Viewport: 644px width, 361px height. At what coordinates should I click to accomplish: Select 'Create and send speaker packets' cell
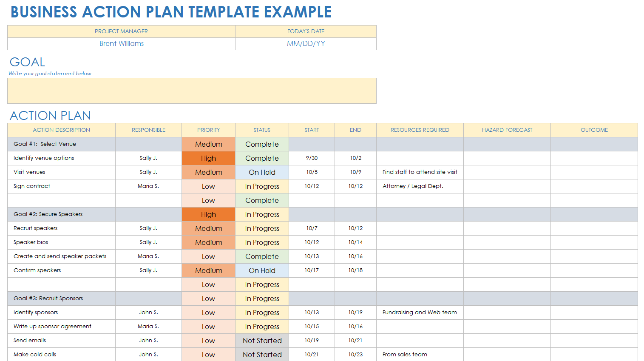click(x=62, y=256)
